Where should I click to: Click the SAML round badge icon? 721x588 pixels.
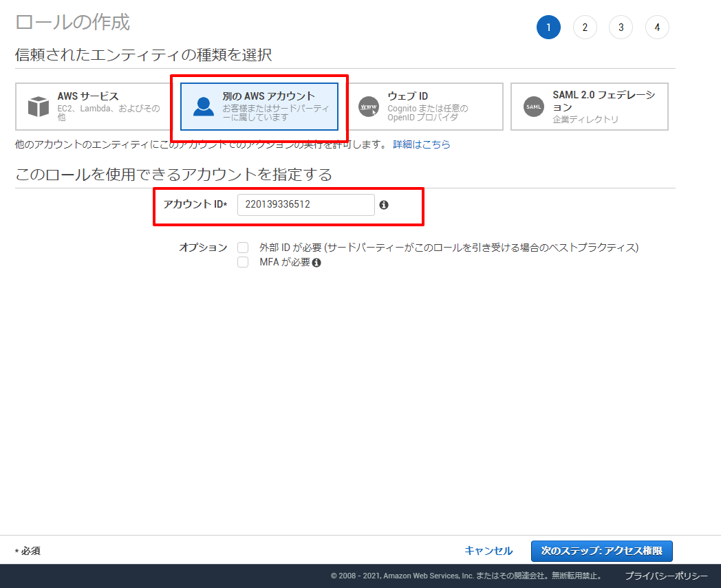point(534,107)
